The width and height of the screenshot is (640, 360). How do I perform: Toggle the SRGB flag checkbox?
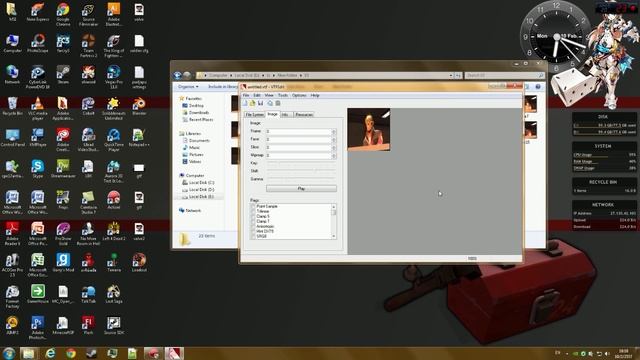(253, 236)
